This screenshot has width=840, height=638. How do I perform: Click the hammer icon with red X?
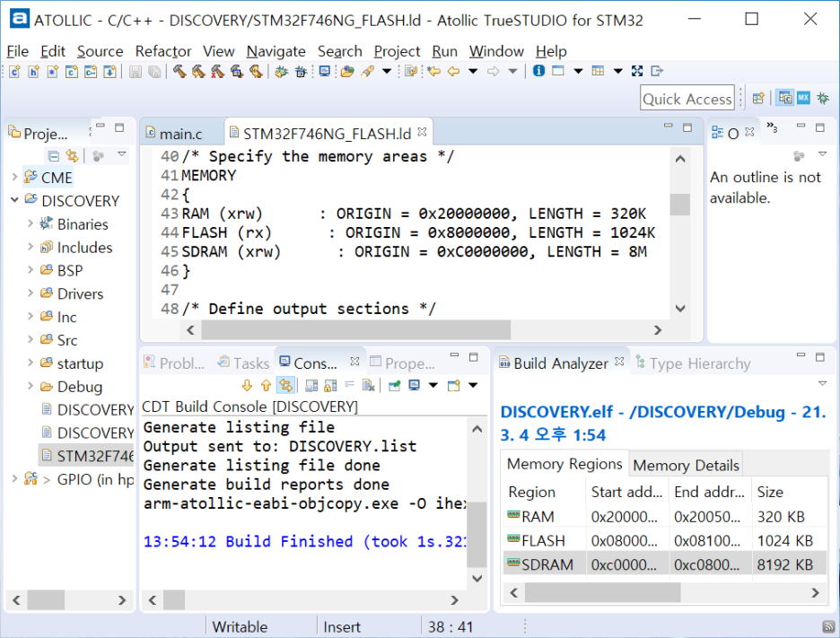point(217,71)
